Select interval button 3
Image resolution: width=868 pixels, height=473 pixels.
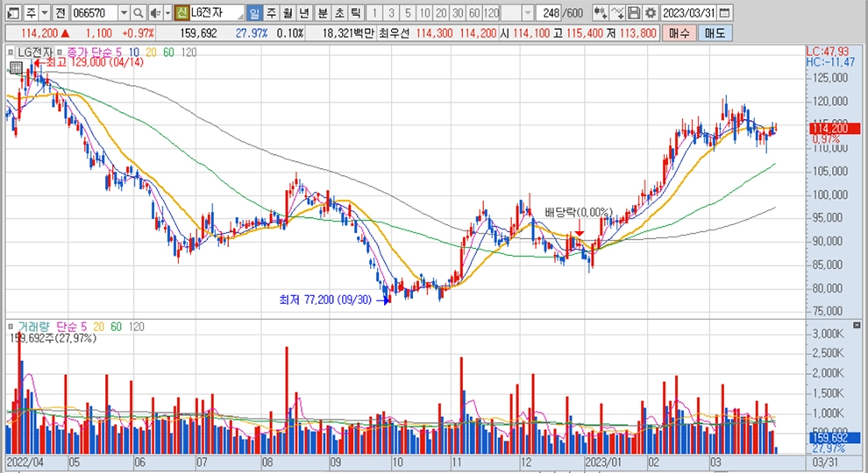point(391,12)
